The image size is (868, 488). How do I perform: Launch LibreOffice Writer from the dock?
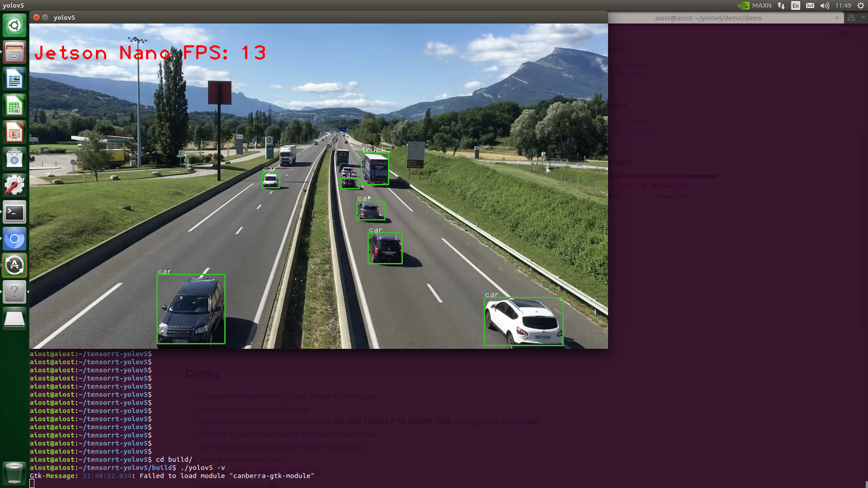tap(14, 79)
